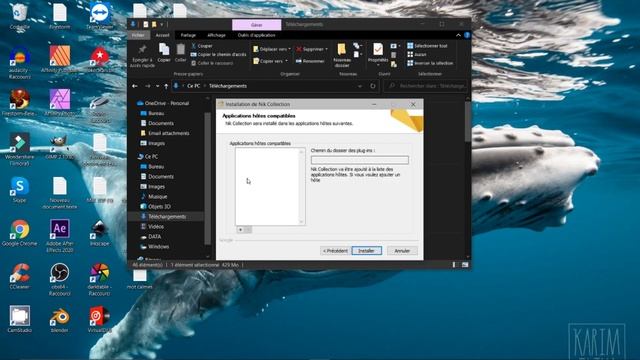Click Inverser la sélection
Screen dimensions: 640x360
430,63
